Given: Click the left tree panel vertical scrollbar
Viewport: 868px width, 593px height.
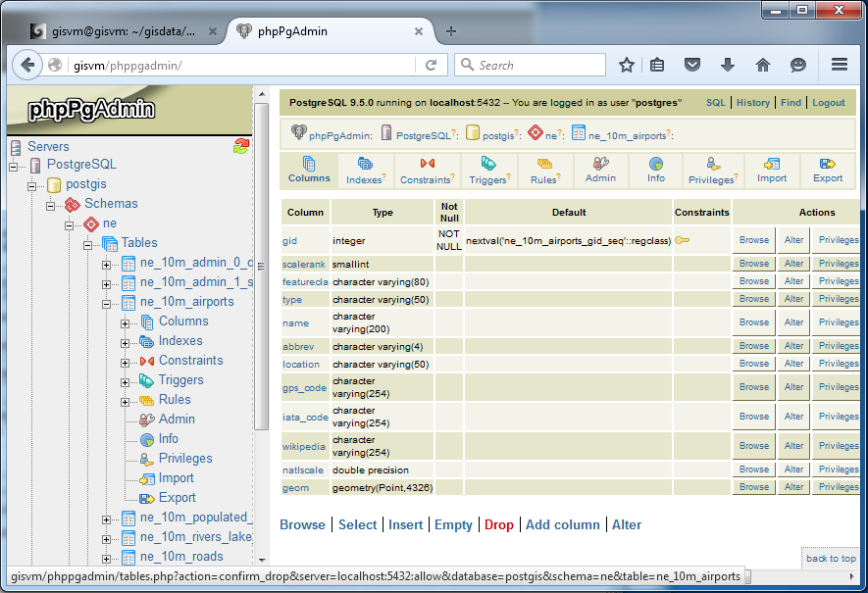Looking at the screenshot, I should [x=261, y=266].
